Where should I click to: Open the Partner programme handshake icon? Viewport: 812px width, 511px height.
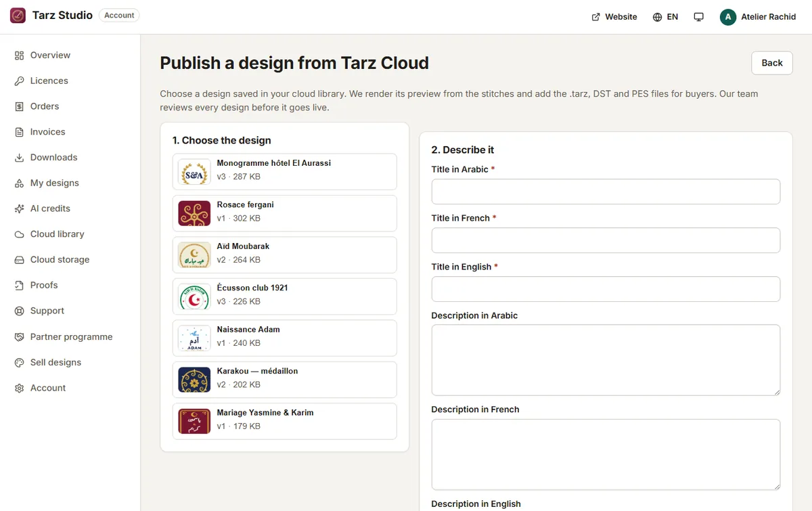click(x=19, y=337)
